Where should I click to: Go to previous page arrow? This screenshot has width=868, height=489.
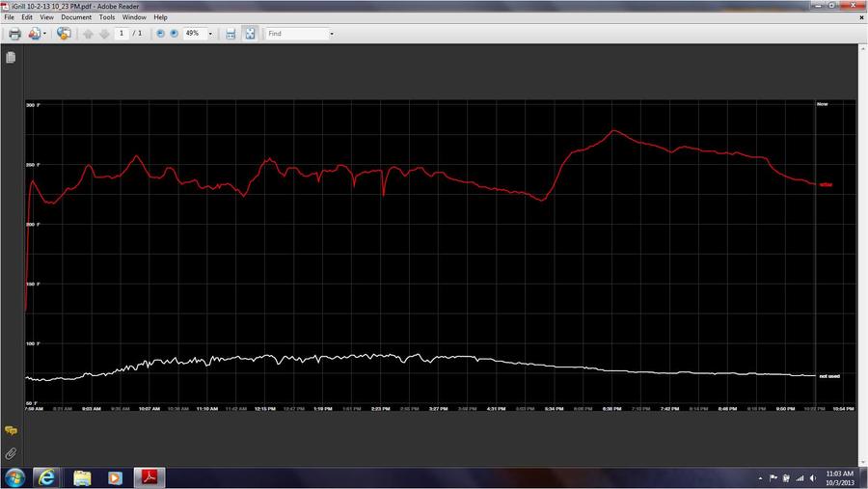coord(88,34)
